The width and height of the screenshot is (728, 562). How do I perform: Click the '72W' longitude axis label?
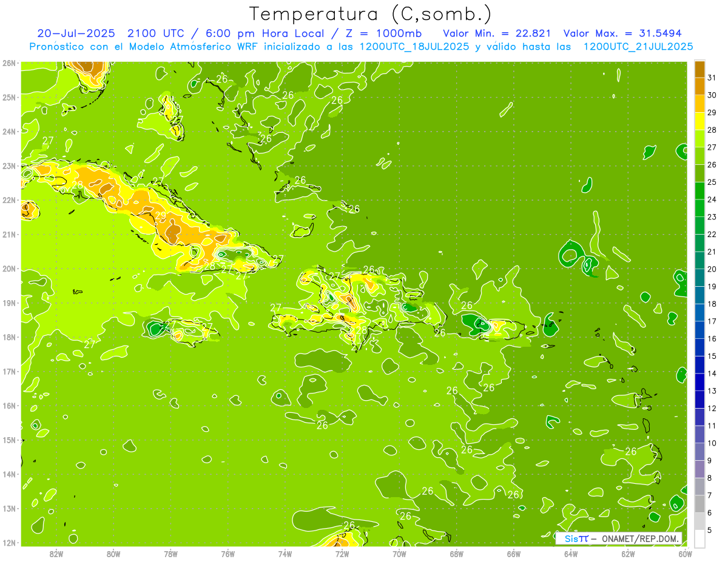(x=342, y=554)
